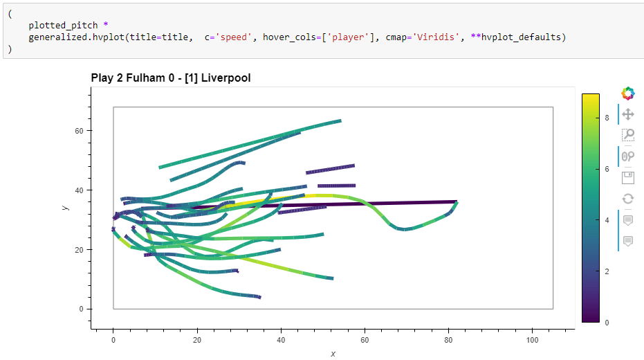Click the Viridis speed color bar
Viewport: 644px width, 360px height.
click(591, 208)
